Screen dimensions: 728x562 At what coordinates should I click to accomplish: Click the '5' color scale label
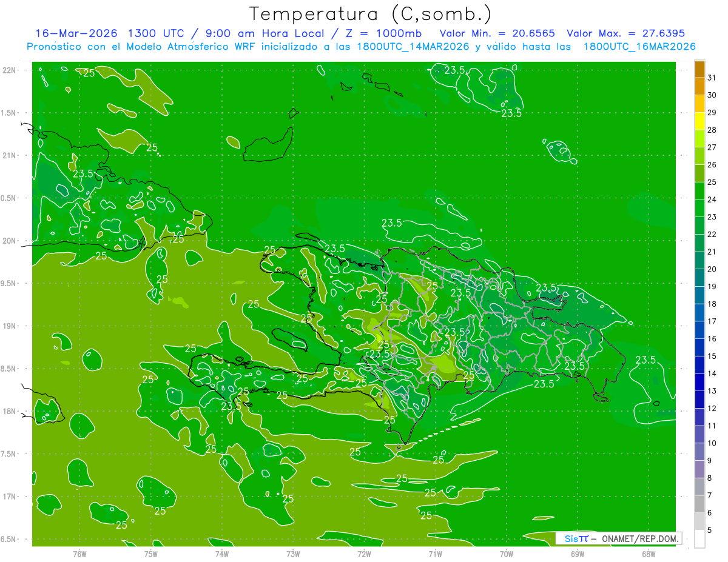click(710, 530)
